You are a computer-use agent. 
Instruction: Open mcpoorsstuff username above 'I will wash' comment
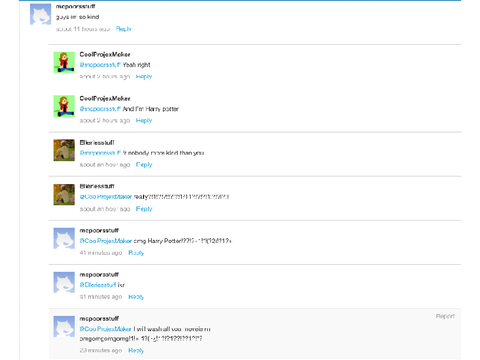coord(99,318)
